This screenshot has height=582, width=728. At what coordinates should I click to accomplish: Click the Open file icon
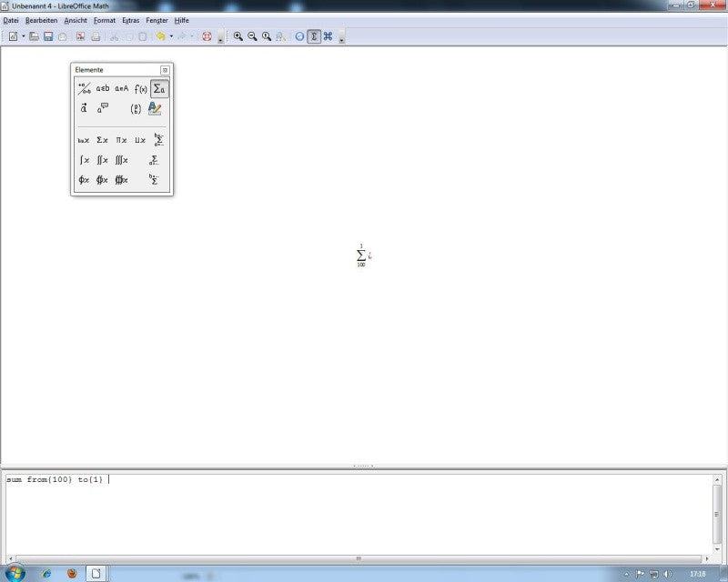pyautogui.click(x=34, y=36)
